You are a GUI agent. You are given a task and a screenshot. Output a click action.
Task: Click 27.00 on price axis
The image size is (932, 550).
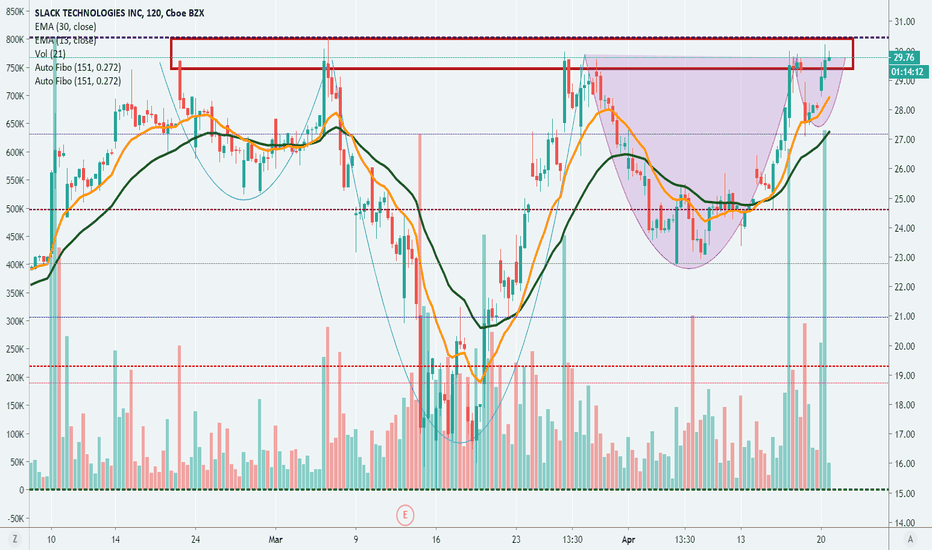[903, 140]
